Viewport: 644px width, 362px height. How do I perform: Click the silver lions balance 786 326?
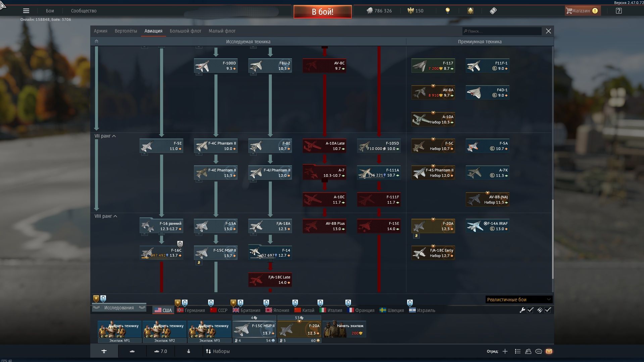(379, 11)
